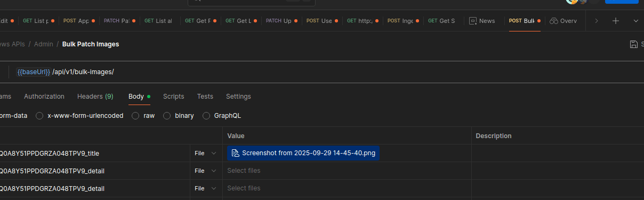Open the News collection tab icon
The width and height of the screenshot is (644, 200).
(472, 21)
